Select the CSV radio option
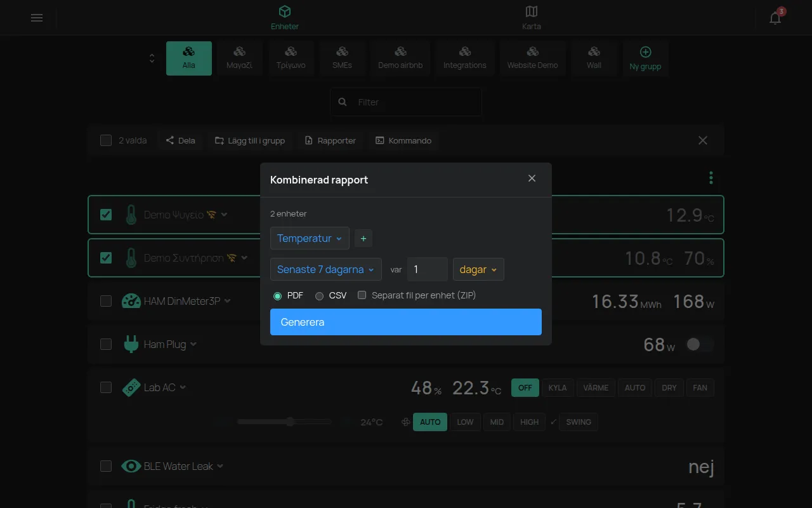Screen dimensions: 812x508 pyautogui.click(x=319, y=296)
